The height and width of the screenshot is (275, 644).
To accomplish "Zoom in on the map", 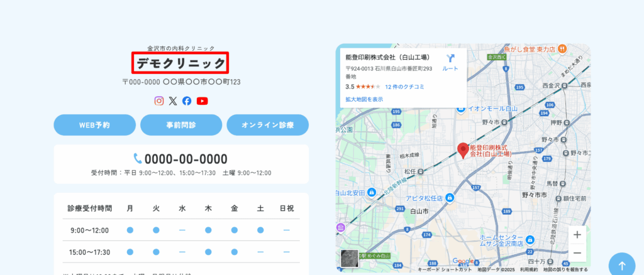I will [578, 234].
